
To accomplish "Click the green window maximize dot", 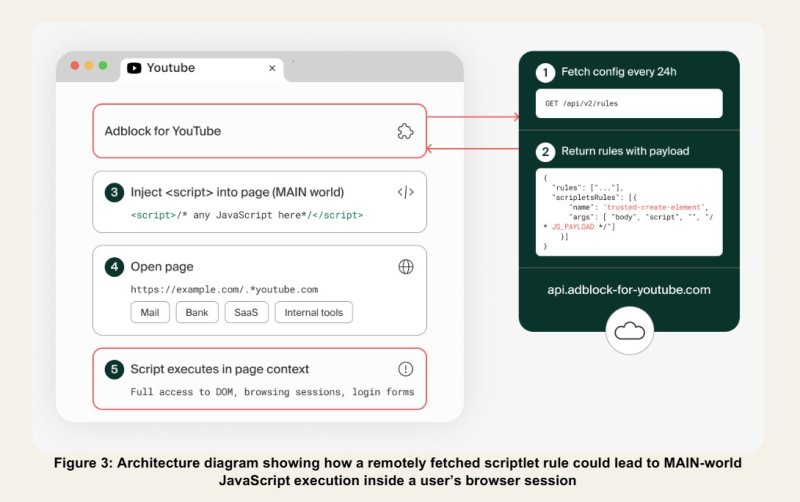I will (103, 66).
